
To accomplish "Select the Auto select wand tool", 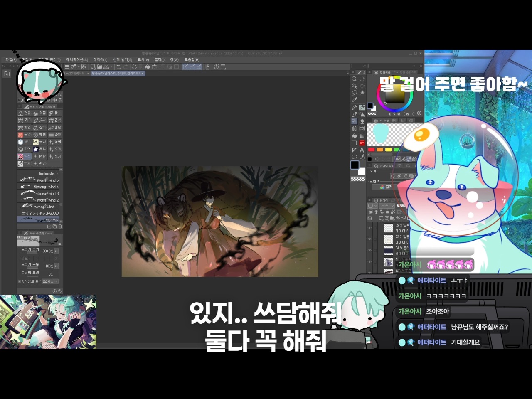I will (362, 93).
